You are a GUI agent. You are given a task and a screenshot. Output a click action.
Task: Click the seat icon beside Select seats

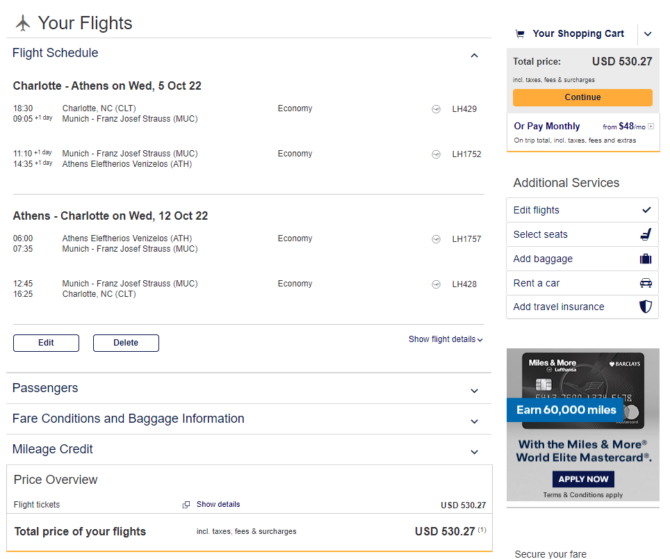point(646,234)
